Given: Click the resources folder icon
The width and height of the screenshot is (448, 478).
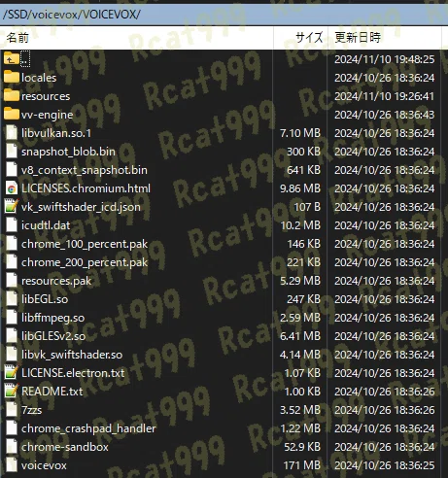Looking at the screenshot, I should click(12, 95).
